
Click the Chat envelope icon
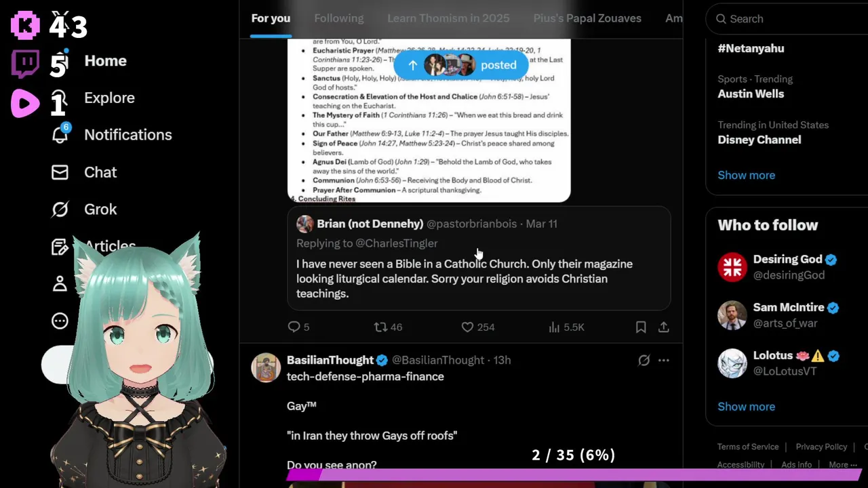pos(60,172)
